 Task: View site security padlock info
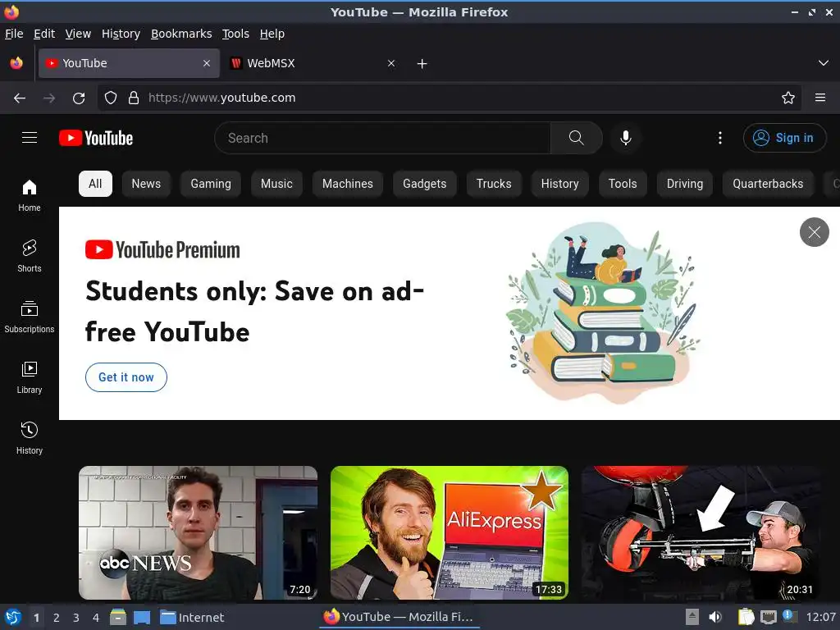[x=134, y=98]
